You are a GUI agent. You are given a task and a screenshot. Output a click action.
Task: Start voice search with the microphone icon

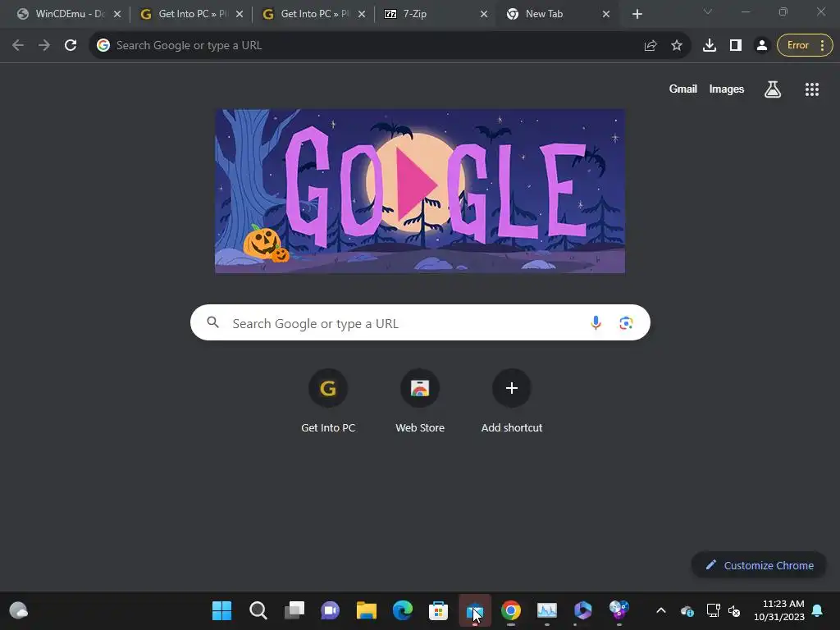(596, 322)
